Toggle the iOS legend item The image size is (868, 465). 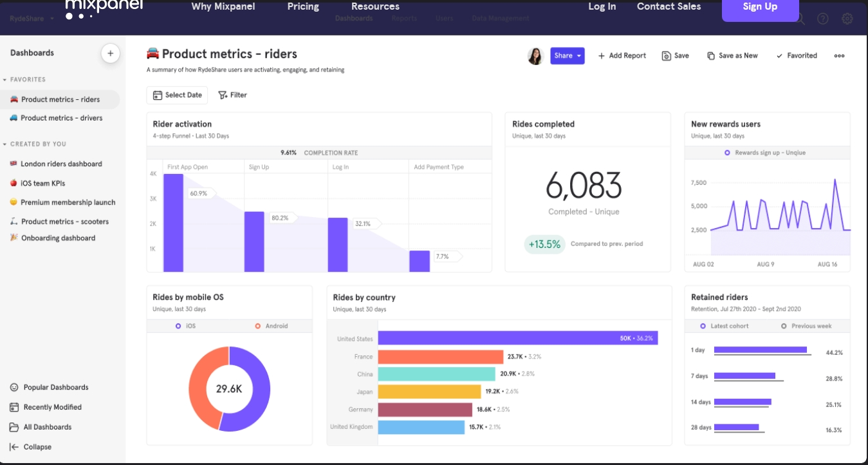pyautogui.click(x=187, y=327)
